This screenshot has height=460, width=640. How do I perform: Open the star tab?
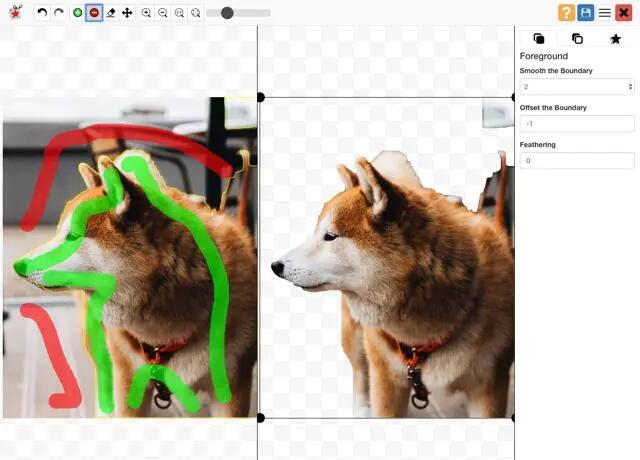[x=615, y=39]
